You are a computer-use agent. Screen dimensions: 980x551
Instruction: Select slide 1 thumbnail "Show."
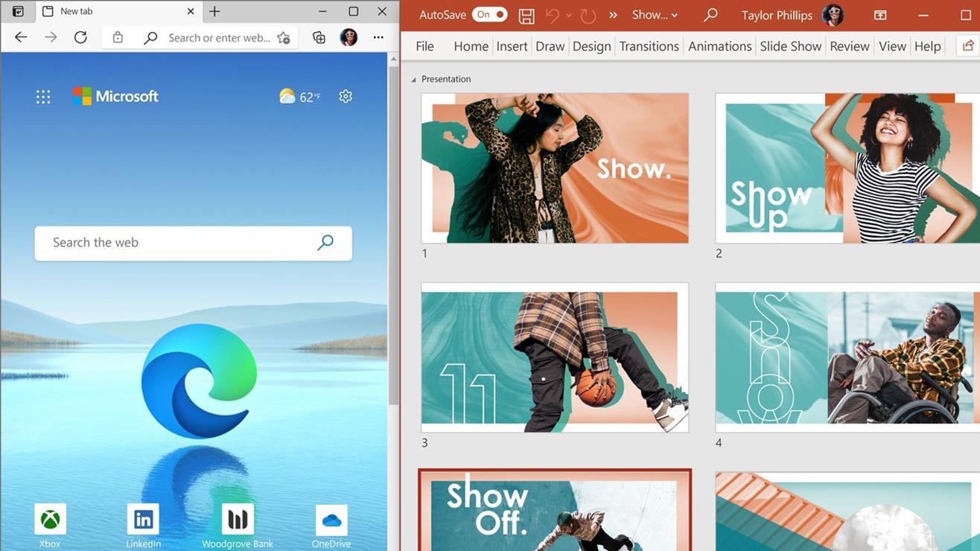(x=555, y=168)
